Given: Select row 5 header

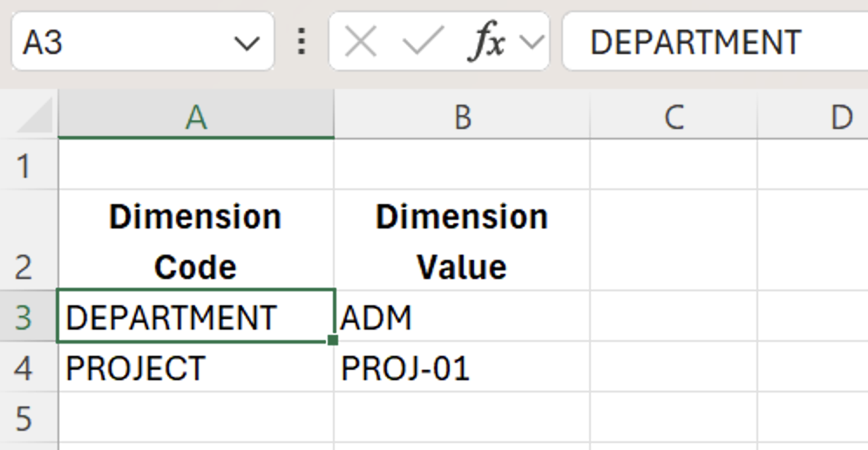Looking at the screenshot, I should pos(24,419).
